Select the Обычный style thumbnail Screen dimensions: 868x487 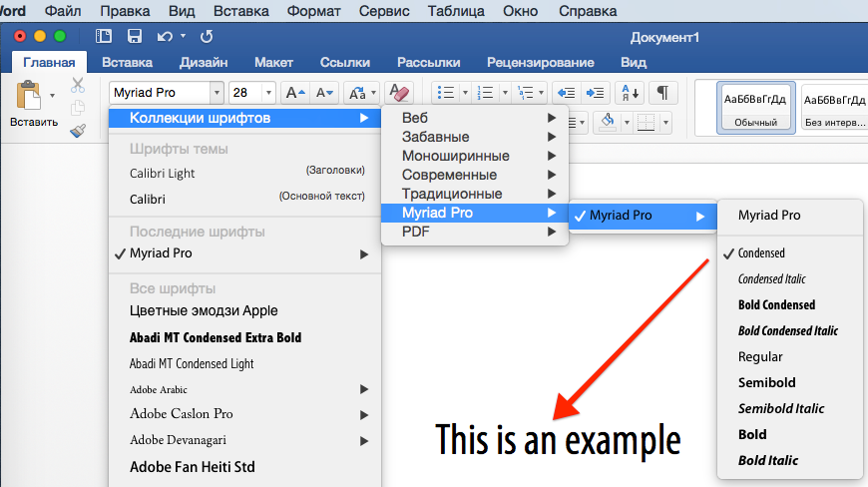point(755,108)
